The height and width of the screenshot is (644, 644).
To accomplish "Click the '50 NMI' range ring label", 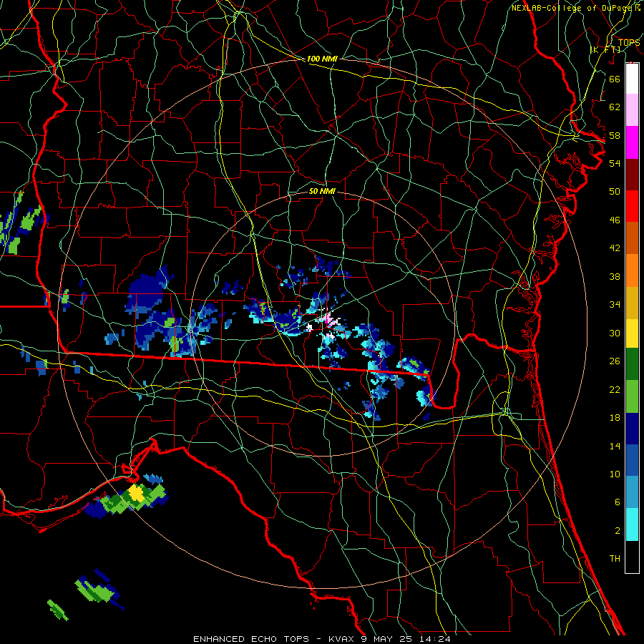I will tap(322, 191).
